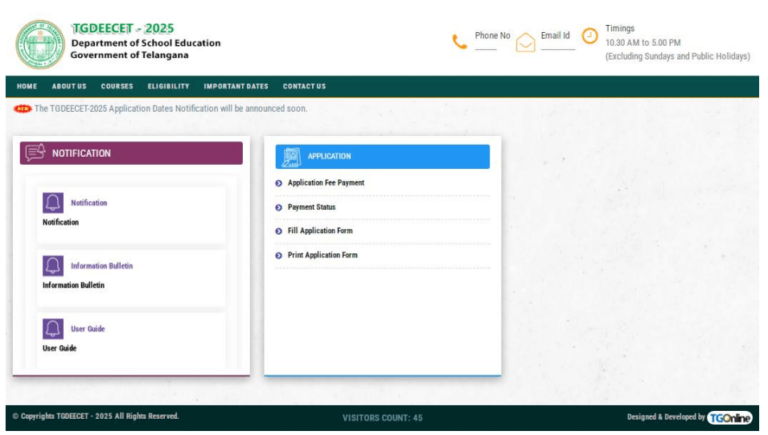The height and width of the screenshot is (435, 768).
Task: Click the Timings label beside the clock
Action: (620, 28)
